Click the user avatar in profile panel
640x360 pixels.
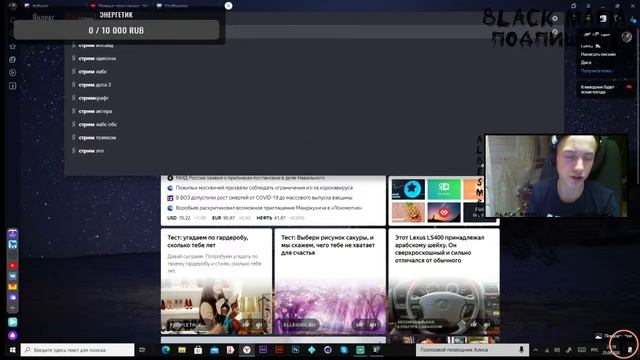(x=627, y=37)
